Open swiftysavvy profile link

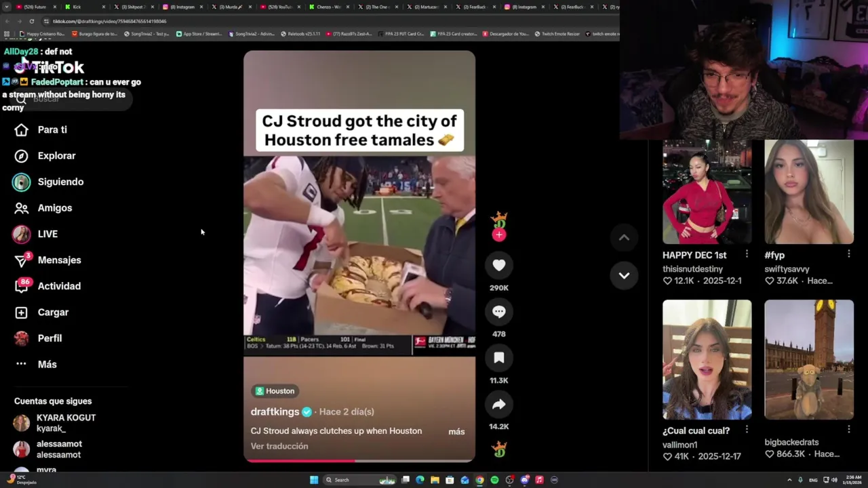click(787, 269)
